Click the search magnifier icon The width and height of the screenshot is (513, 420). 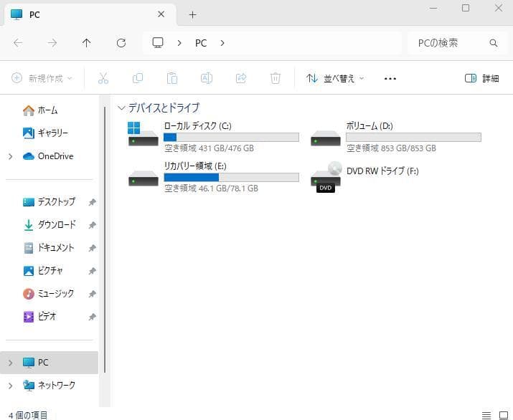494,43
